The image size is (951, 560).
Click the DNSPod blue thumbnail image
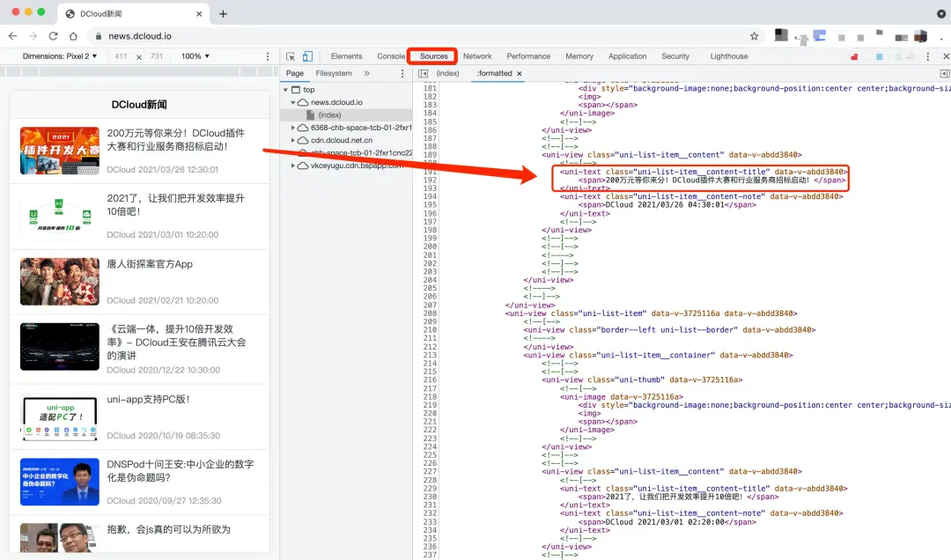pos(60,482)
